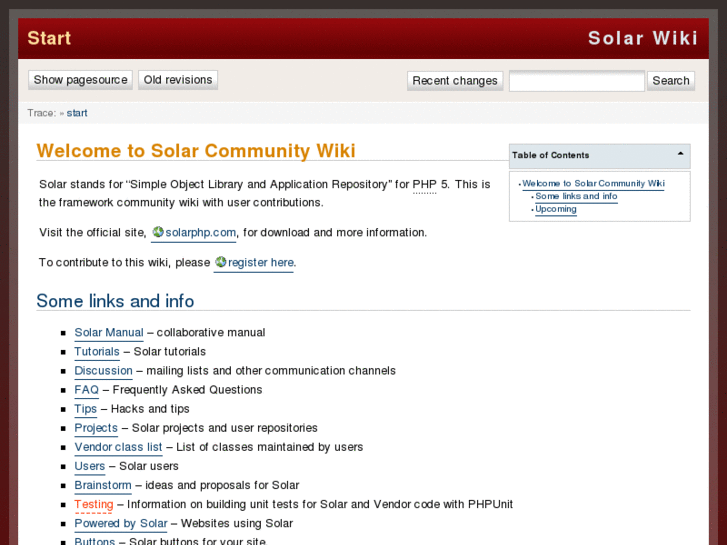Open Recent changes
The image size is (727, 545).
click(x=455, y=81)
